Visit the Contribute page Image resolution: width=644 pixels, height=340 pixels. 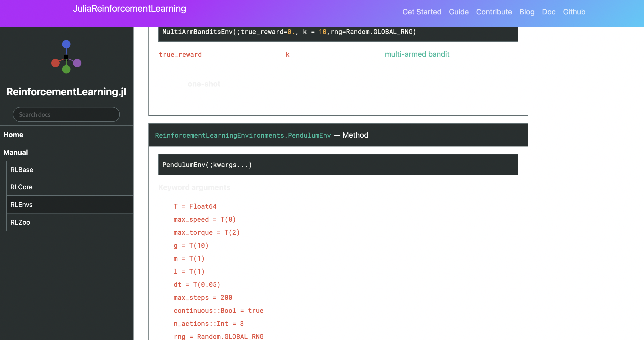pos(494,12)
